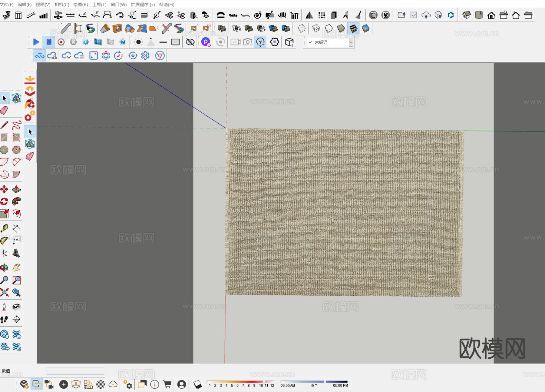Toggle the highlighted cloud sync icon

point(40,56)
